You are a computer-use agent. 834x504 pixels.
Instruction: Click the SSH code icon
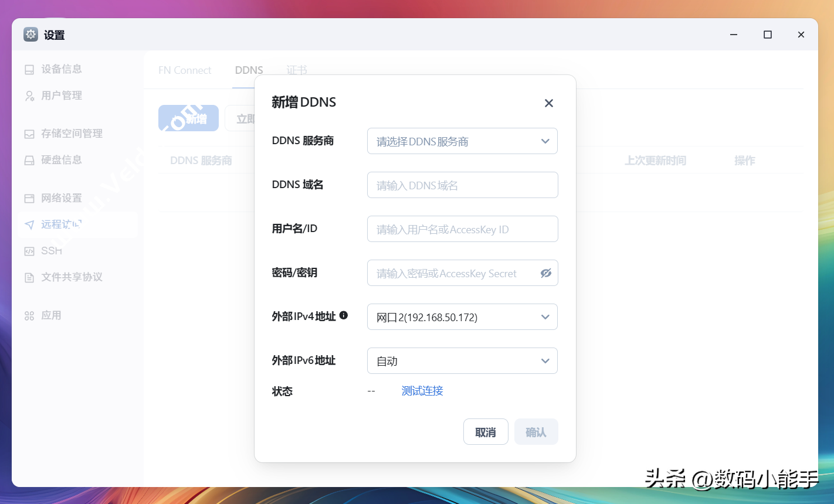click(29, 251)
